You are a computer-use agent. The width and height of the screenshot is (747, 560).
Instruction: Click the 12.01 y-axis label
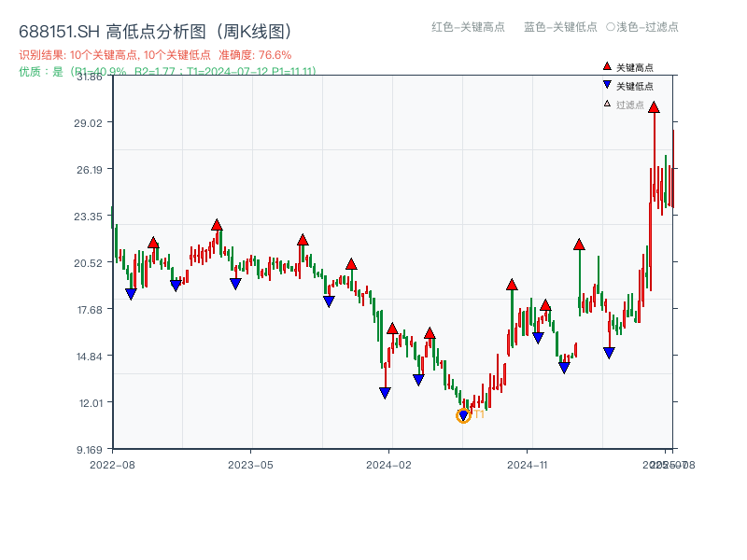tap(91, 403)
